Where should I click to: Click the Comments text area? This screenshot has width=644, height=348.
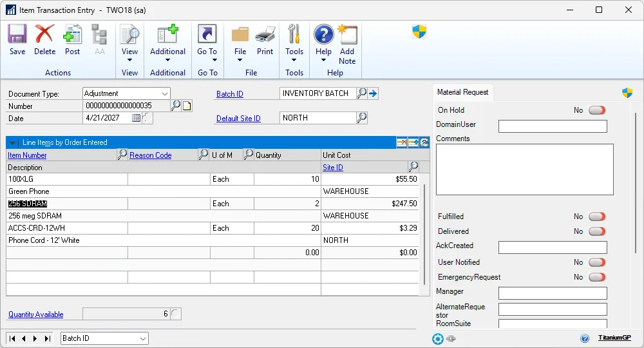524,169
